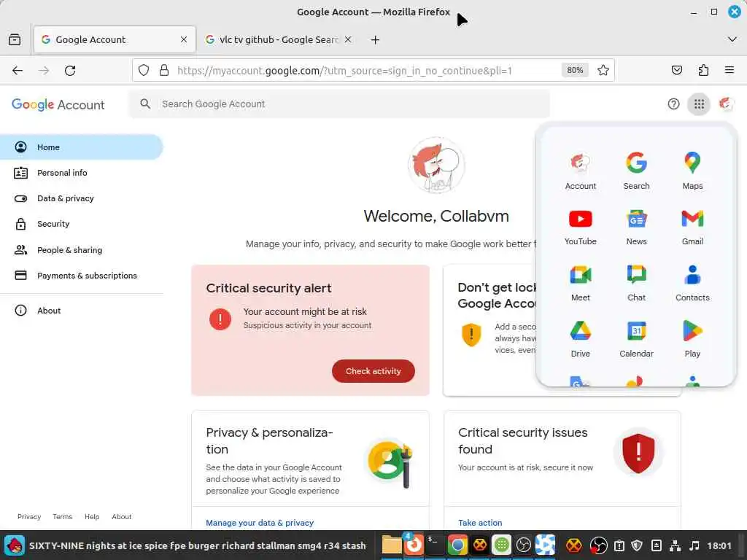
Task: Click the red Check activity button
Action: [x=373, y=371]
